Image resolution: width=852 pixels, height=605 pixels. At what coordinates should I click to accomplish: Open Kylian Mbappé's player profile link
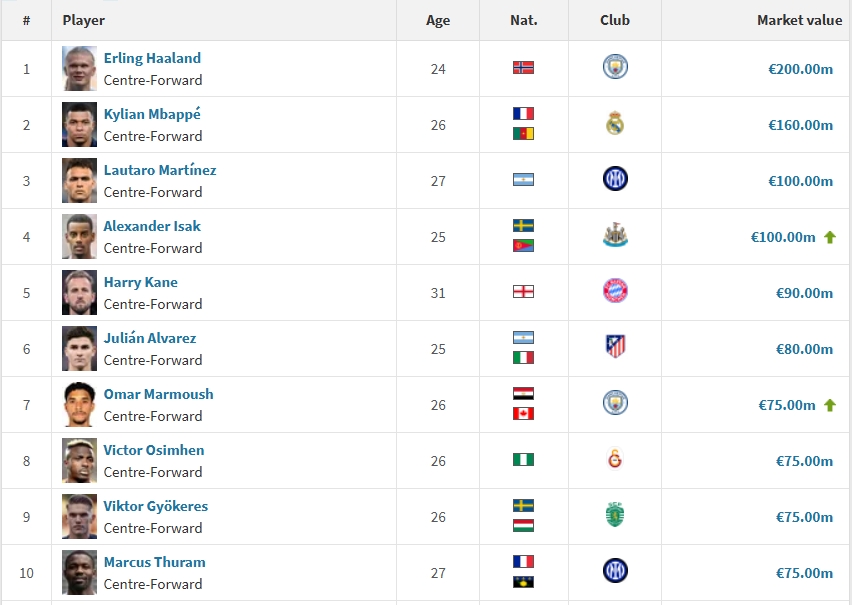coord(153,114)
